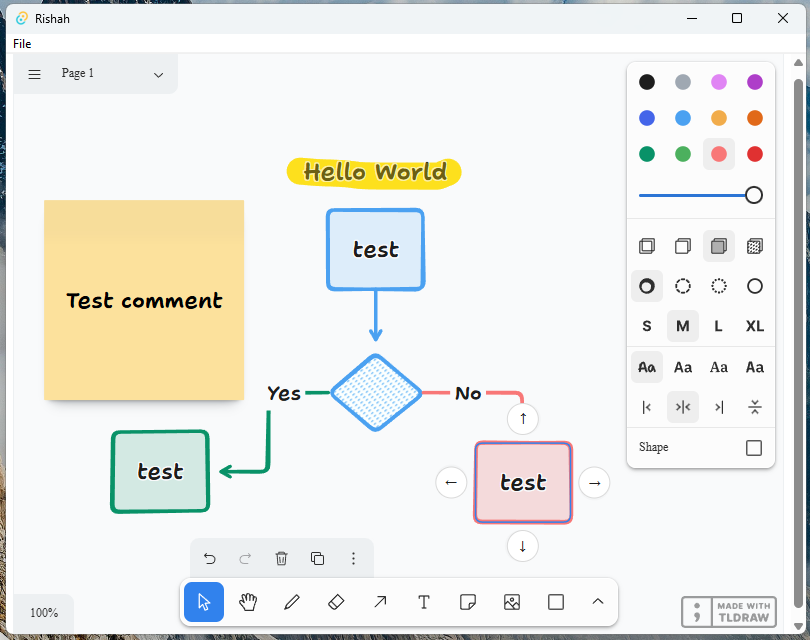Screen dimensions: 810x640
Task: Set color to yellow swatch
Action: pos(719,118)
